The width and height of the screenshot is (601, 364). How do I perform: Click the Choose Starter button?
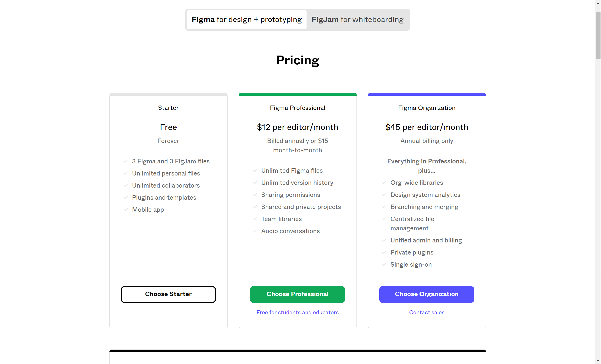[168, 294]
